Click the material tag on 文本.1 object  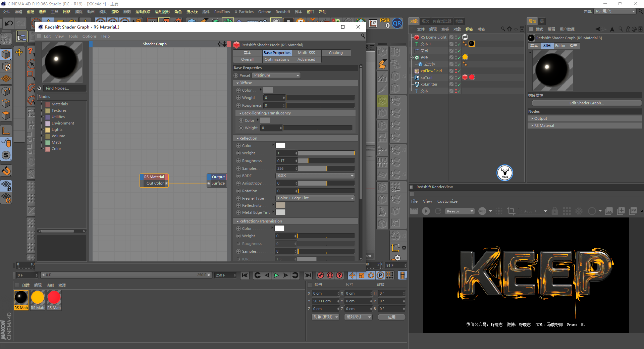coord(472,44)
